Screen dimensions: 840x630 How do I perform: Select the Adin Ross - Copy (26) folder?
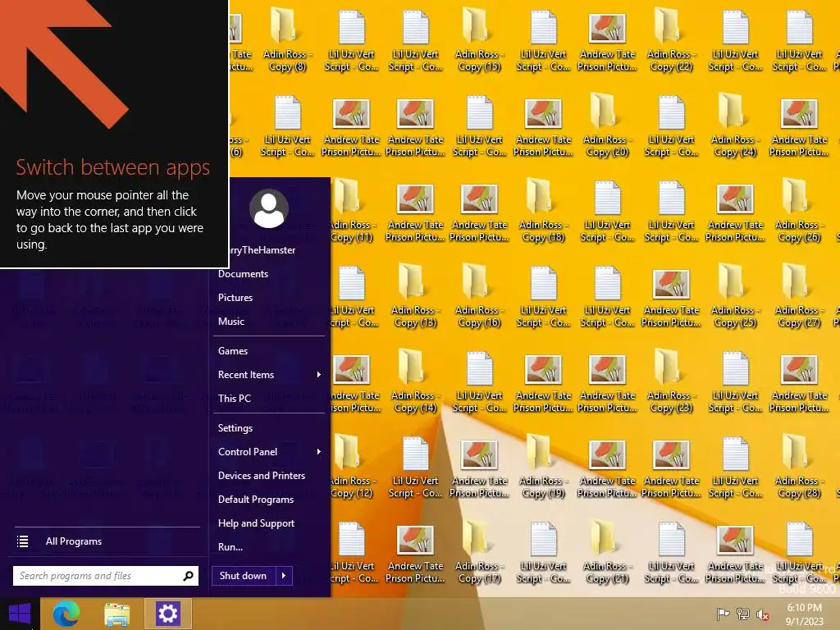799,209
